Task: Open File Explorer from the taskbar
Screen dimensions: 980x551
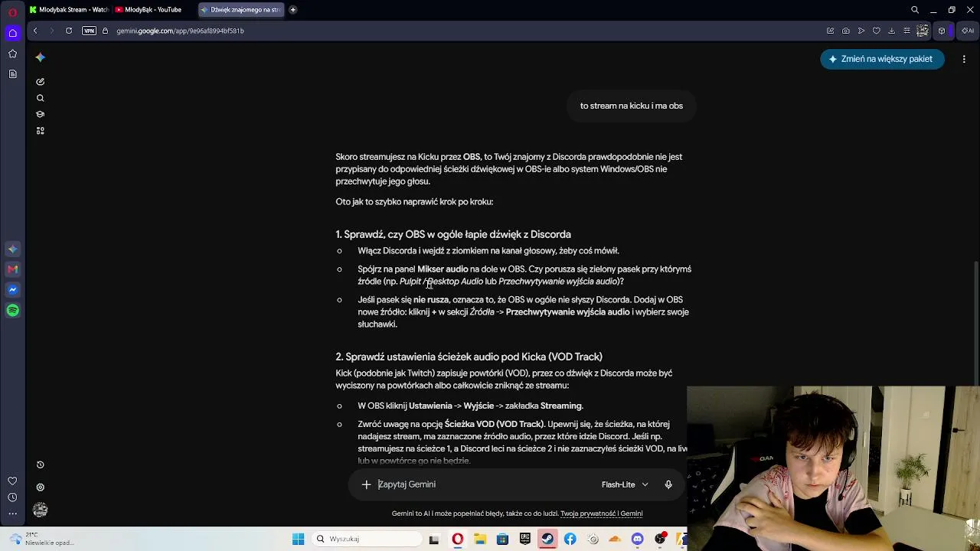Action: (x=480, y=539)
